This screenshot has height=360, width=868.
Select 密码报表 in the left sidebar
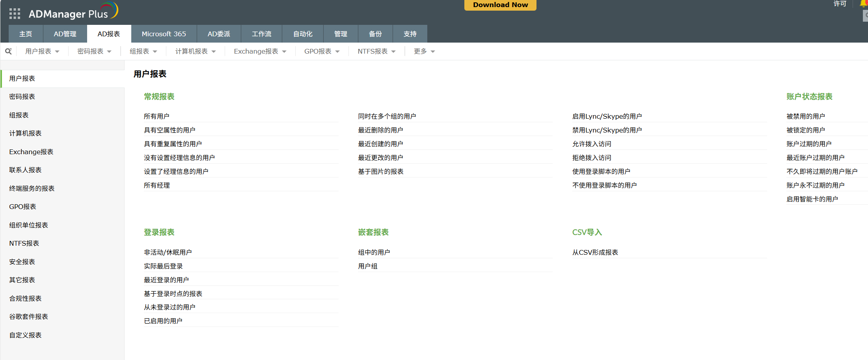tap(22, 97)
